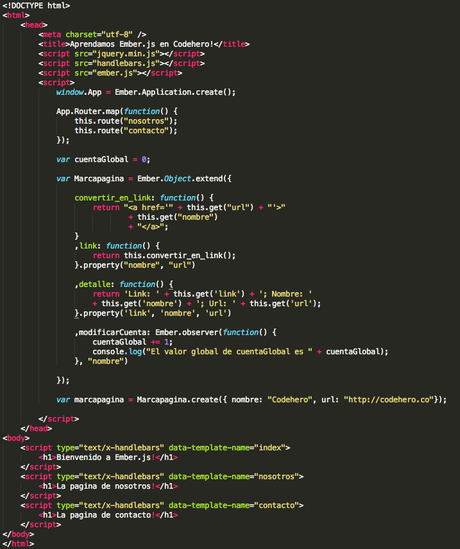Screen dimensions: 460x549
Task: Click "var marcapagina" declaration
Action: pos(90,400)
